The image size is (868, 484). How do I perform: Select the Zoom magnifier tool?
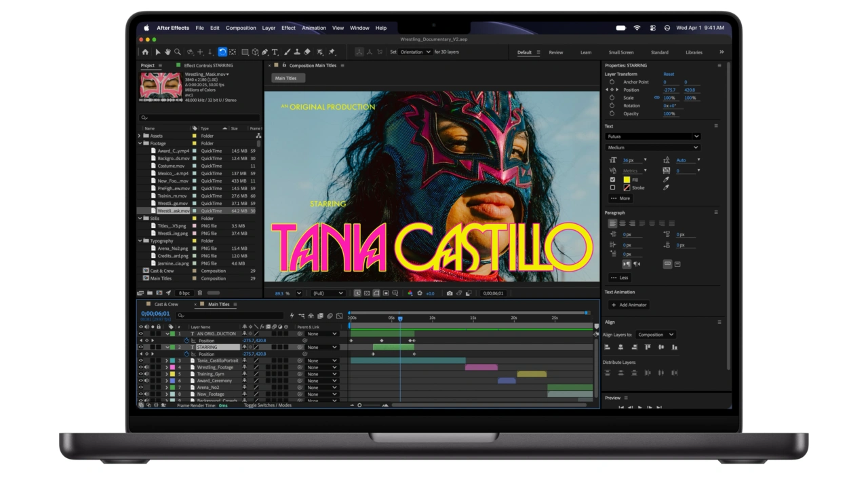tap(178, 52)
